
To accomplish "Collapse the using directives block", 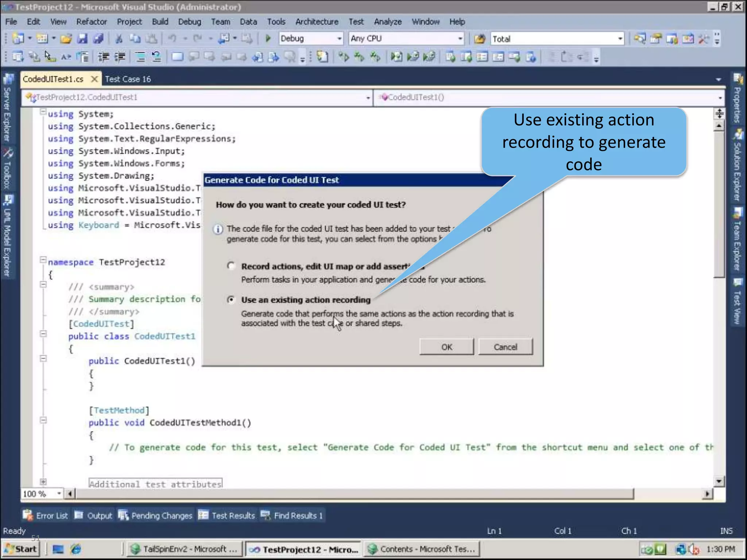I will (43, 112).
